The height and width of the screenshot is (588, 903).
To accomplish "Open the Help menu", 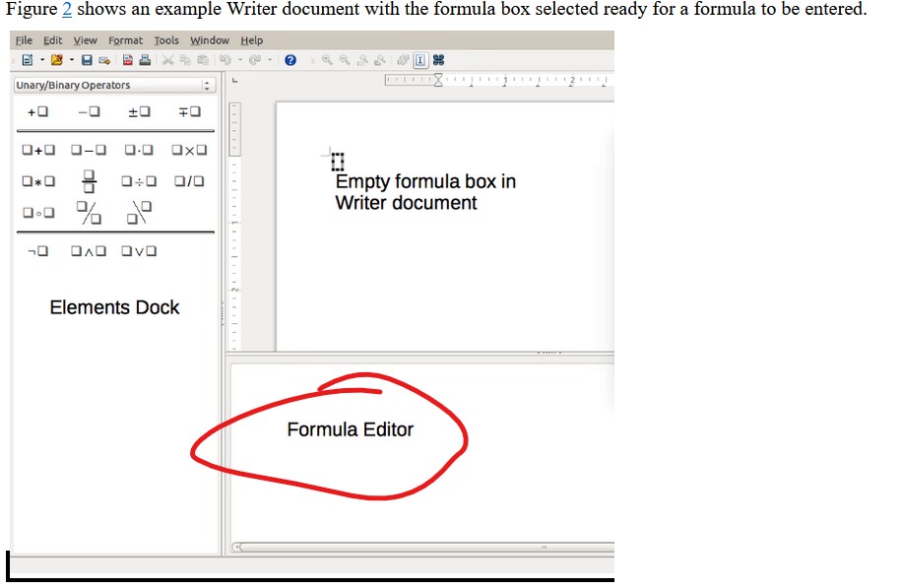I will pyautogui.click(x=252, y=40).
